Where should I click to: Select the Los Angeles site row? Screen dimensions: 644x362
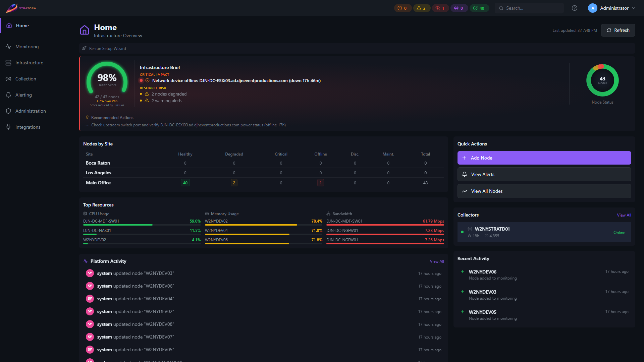[264, 173]
